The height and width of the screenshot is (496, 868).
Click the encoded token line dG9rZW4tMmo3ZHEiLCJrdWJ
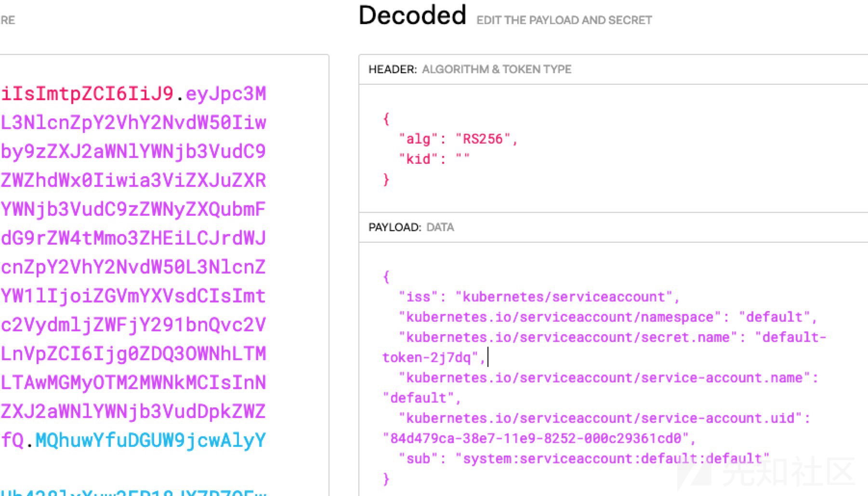pos(133,238)
